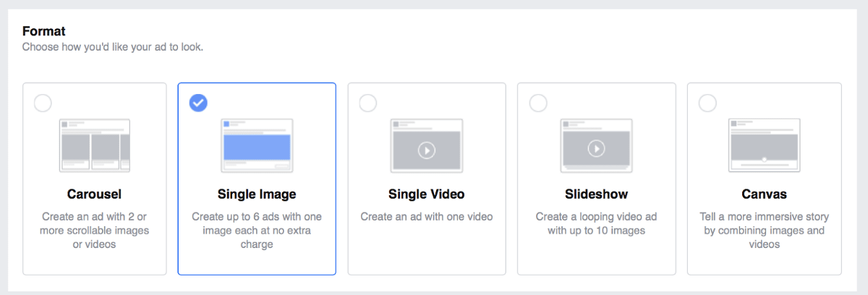This screenshot has height=295, width=868.
Task: Click the 'Create an ad with one video' text
Action: coord(426,217)
